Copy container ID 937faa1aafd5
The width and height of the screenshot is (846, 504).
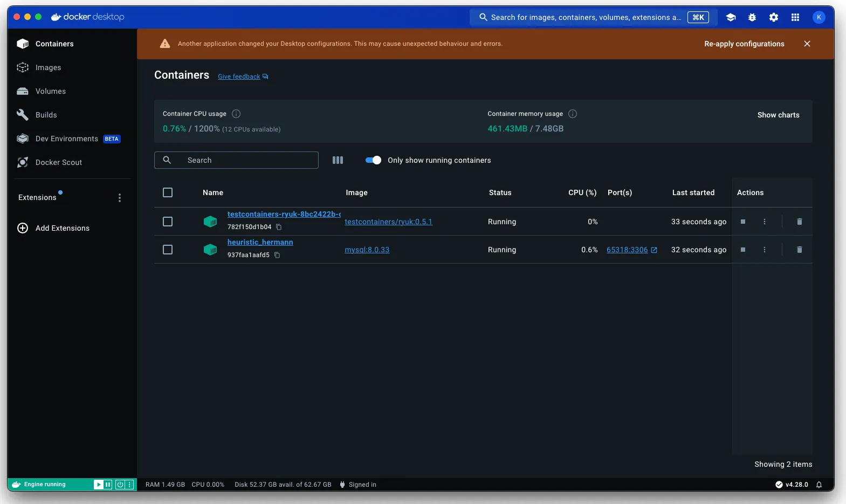point(277,255)
